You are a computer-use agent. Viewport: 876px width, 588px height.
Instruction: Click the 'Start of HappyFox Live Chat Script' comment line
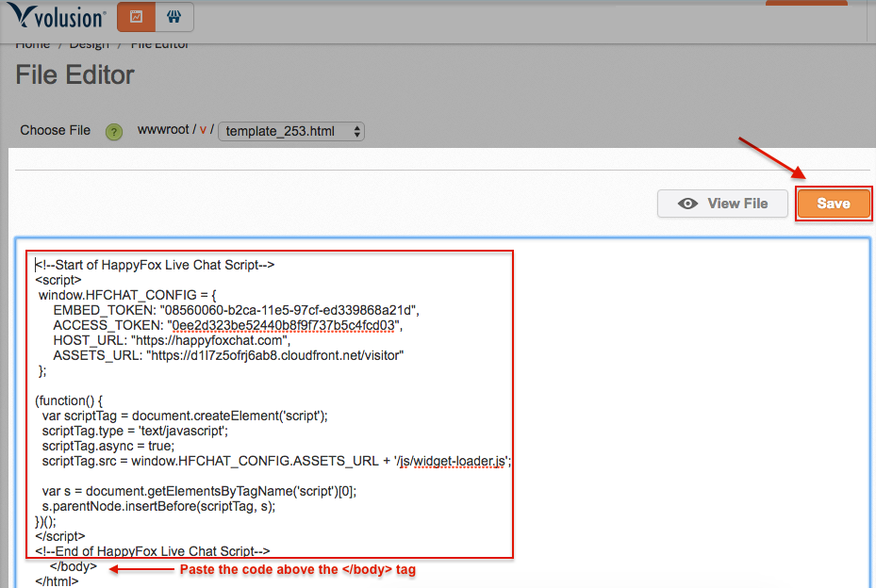155,265
